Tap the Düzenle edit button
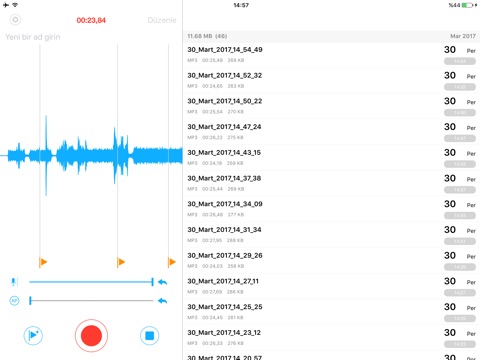480x360 pixels. [x=162, y=20]
